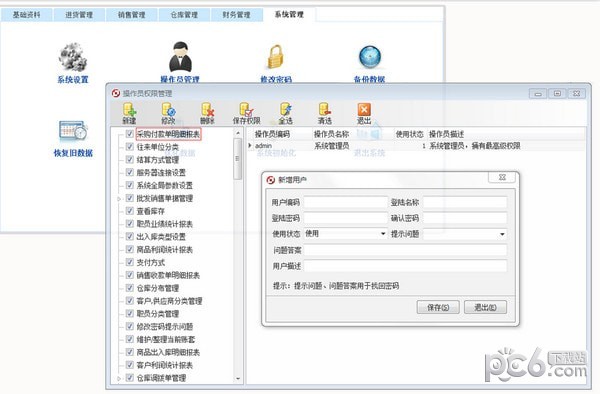Close the 操作员权限管理 window
Viewport: 600px width, 394px height.
tap(576, 93)
